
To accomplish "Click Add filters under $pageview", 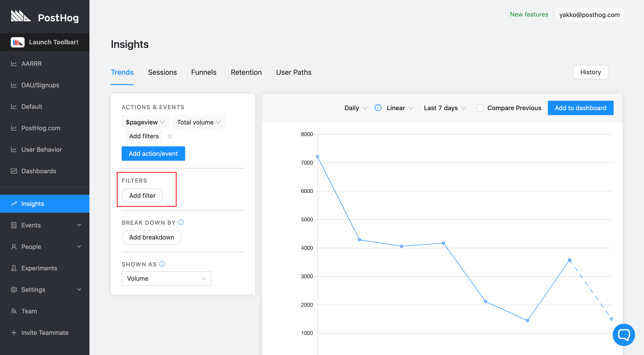I will 144,136.
